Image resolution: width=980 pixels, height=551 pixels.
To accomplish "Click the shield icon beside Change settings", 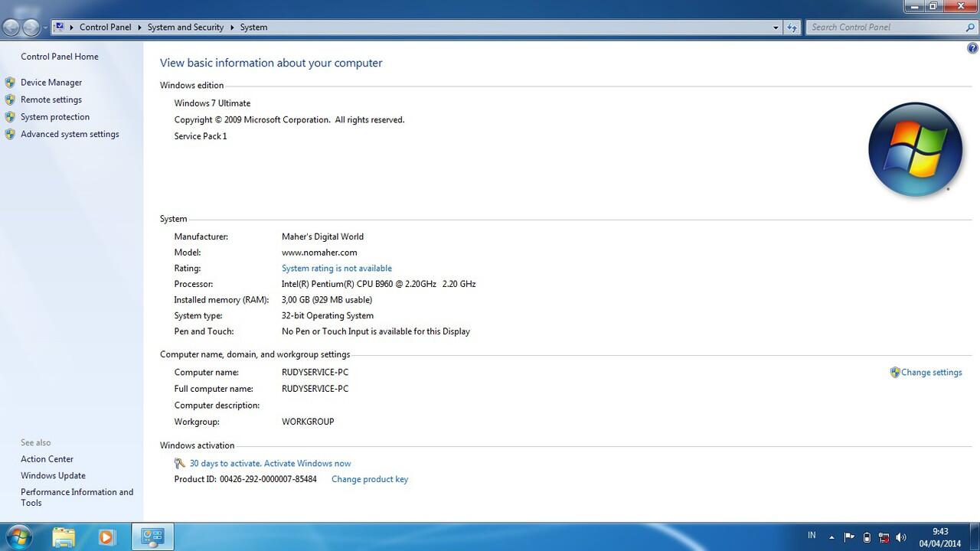I will [895, 372].
